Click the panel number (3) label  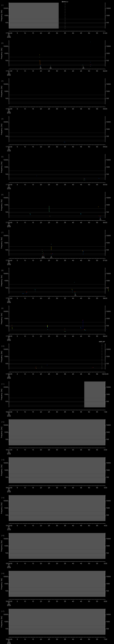[2, 81]
